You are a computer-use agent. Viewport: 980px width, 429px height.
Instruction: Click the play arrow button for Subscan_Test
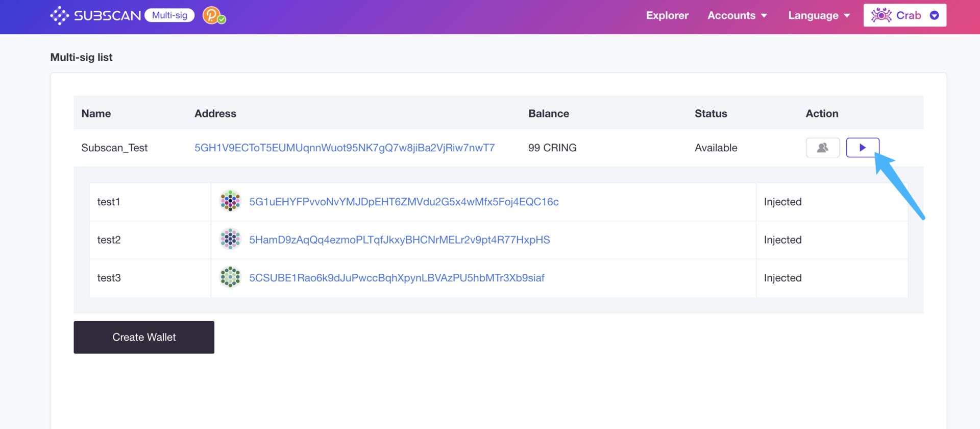click(863, 148)
